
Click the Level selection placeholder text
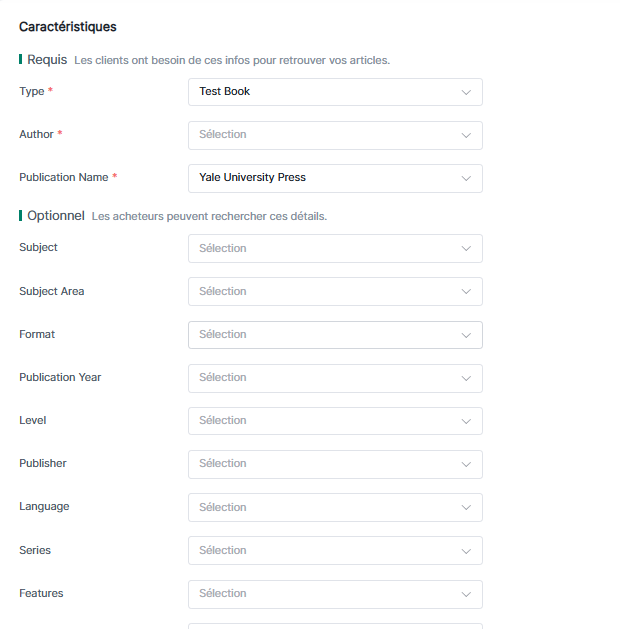222,421
